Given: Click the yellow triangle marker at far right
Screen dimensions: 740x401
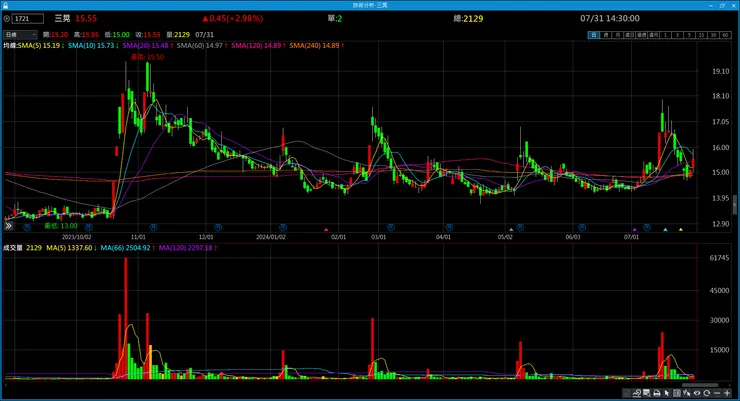Looking at the screenshot, I should (681, 230).
